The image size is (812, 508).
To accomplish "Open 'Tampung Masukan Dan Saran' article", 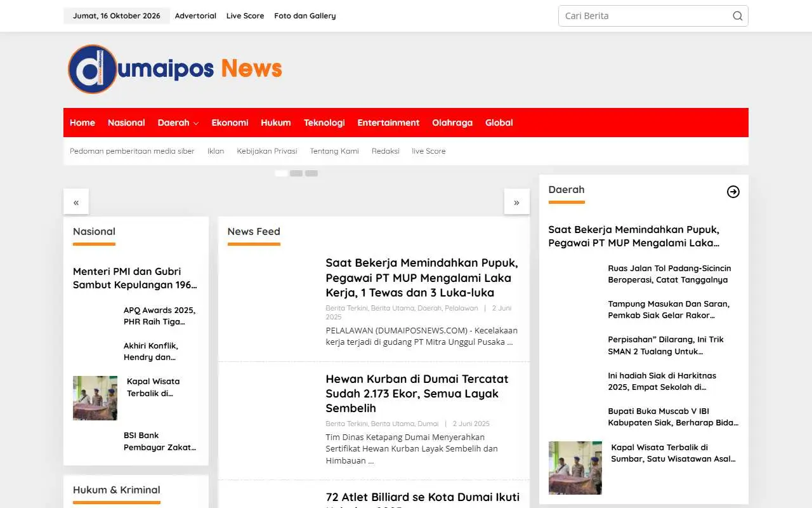I will tap(669, 309).
